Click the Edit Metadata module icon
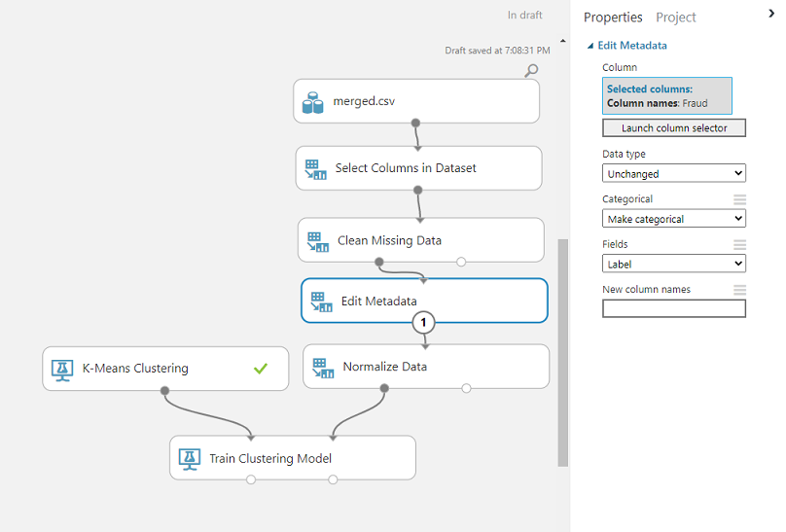The image size is (786, 532). point(321,301)
